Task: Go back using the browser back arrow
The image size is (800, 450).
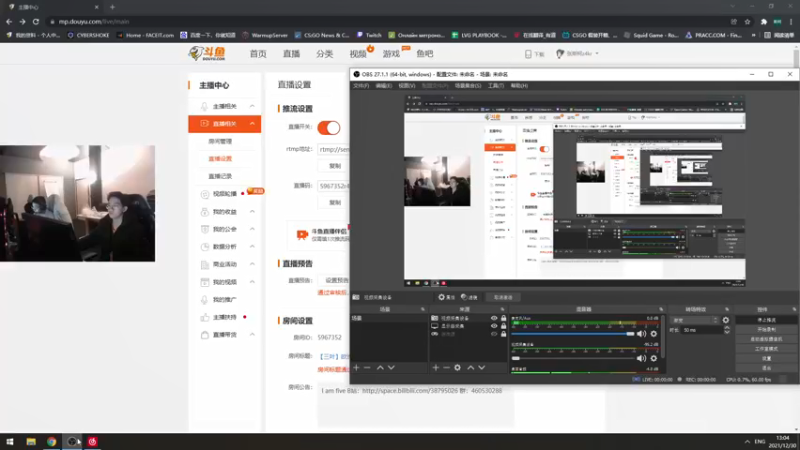Action: (x=9, y=21)
